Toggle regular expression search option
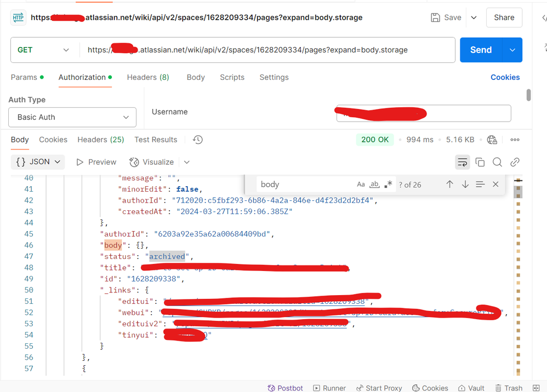 tap(388, 185)
